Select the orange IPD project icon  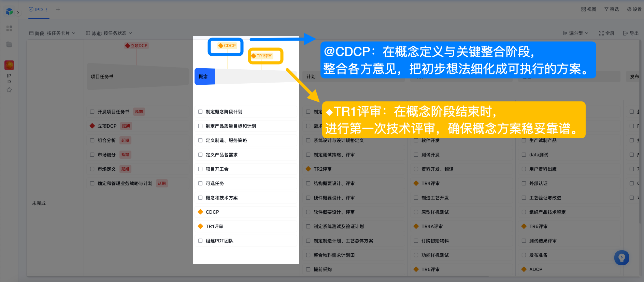point(9,65)
